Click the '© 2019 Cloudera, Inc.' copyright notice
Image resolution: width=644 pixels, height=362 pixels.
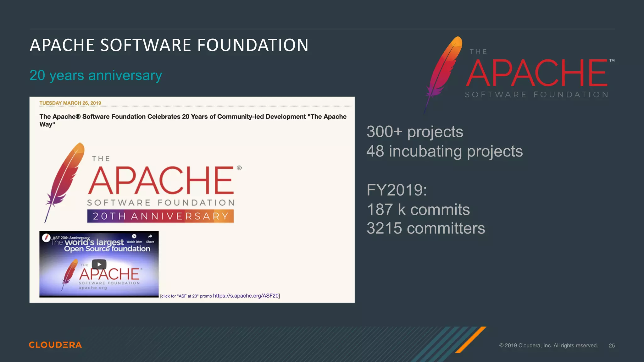[548, 345]
